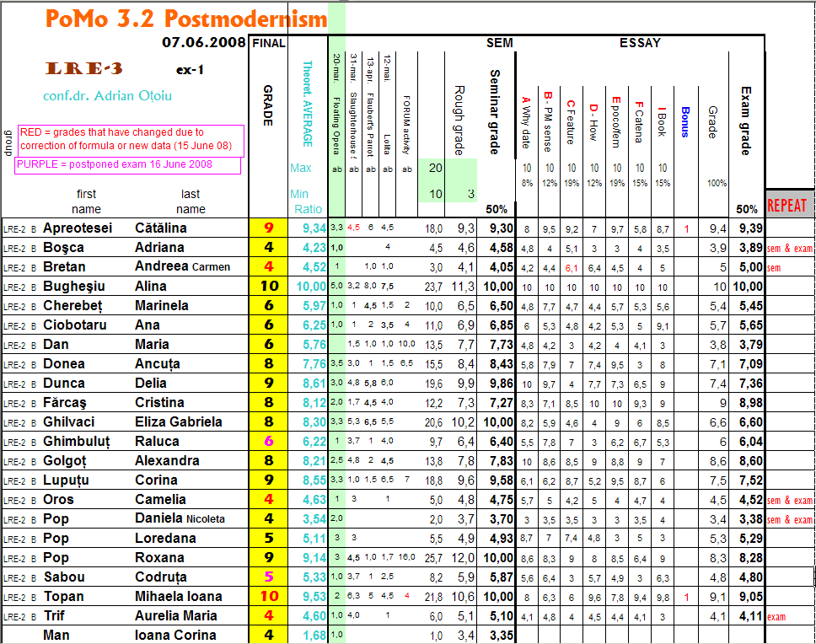Click Sabou's purple final grade 5
This screenshot has height=644, width=816.
click(x=269, y=577)
